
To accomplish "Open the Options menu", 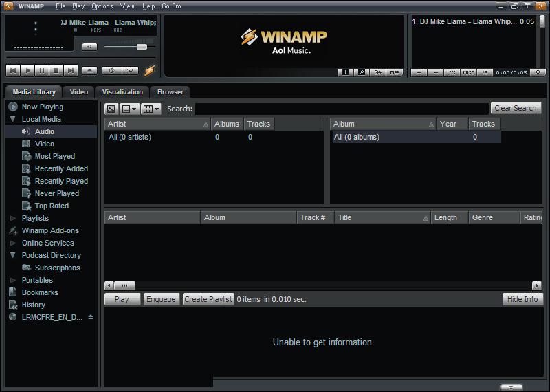I will click(x=102, y=6).
